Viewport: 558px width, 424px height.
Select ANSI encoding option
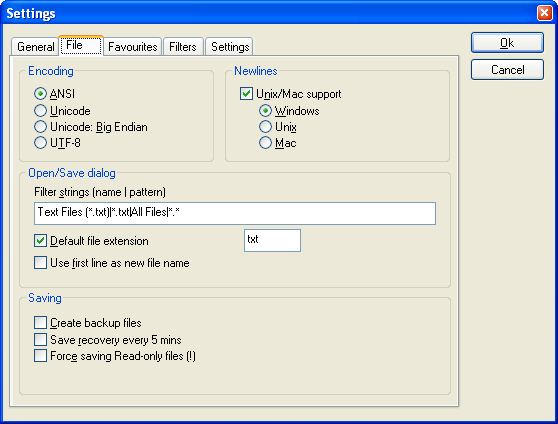click(x=55, y=94)
